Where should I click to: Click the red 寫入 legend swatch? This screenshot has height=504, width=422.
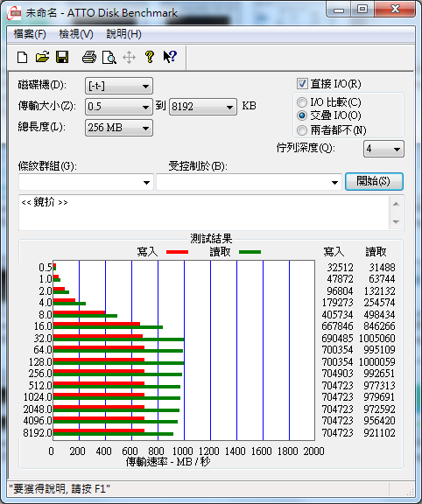tap(177, 252)
